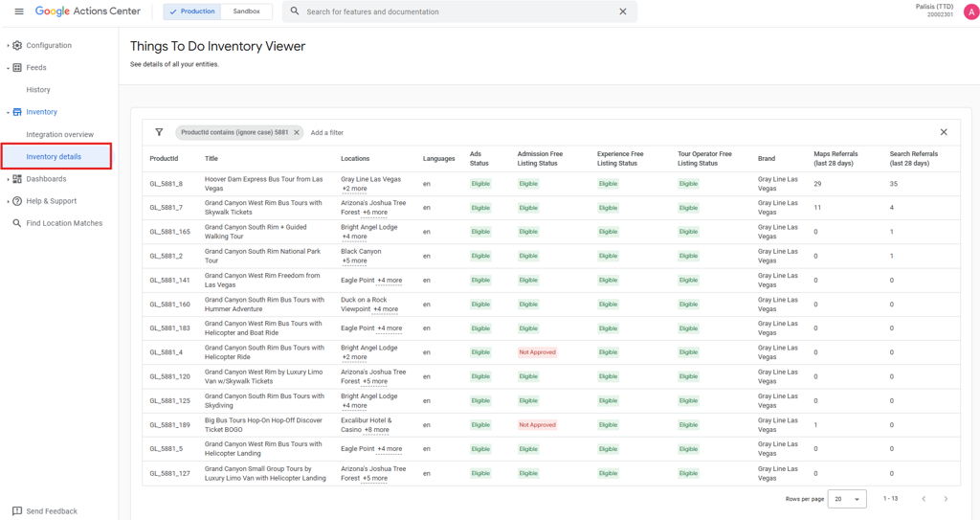Click the Search Referrals column header
Screen dimensions: 980x520
tap(913, 158)
